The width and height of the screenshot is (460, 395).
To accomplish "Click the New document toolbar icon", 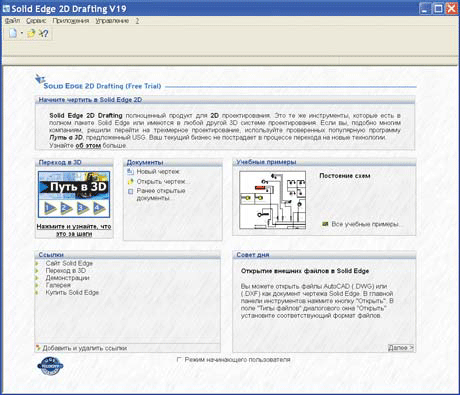I will tap(13, 33).
